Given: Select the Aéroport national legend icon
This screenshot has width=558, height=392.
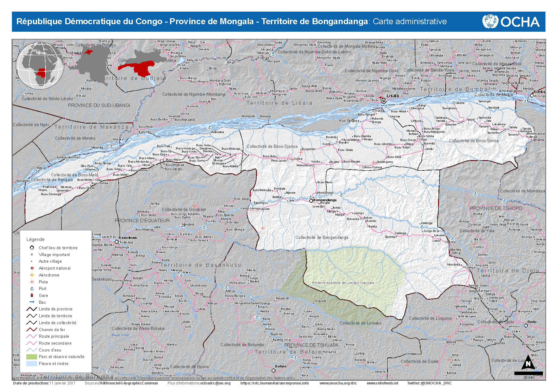Looking at the screenshot, I should click(32, 268).
